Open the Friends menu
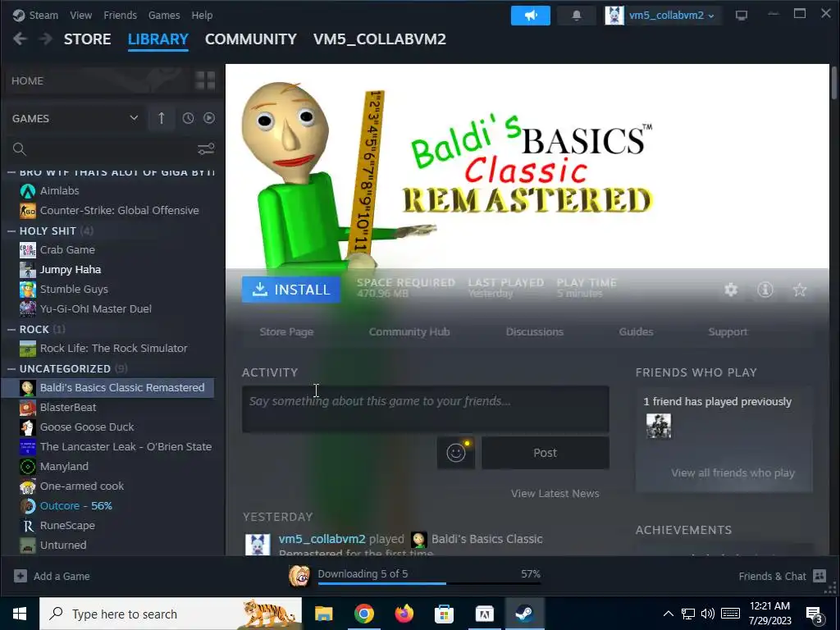 pyautogui.click(x=120, y=16)
